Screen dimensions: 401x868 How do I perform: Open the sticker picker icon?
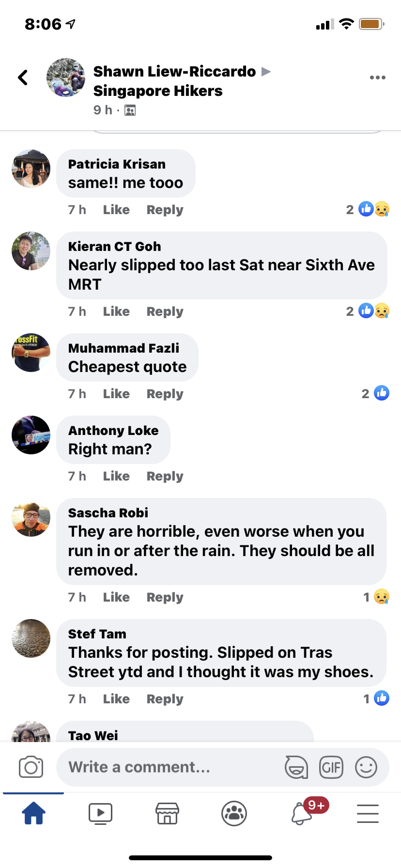(296, 767)
